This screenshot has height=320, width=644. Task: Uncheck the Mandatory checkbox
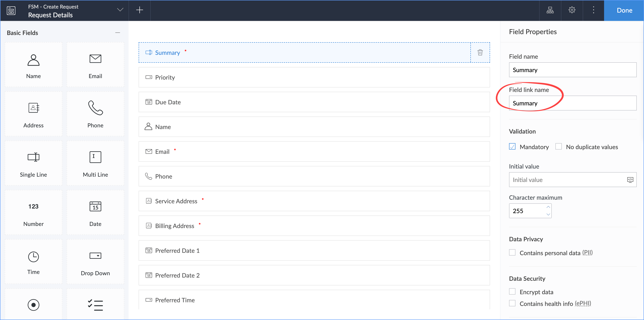click(512, 147)
